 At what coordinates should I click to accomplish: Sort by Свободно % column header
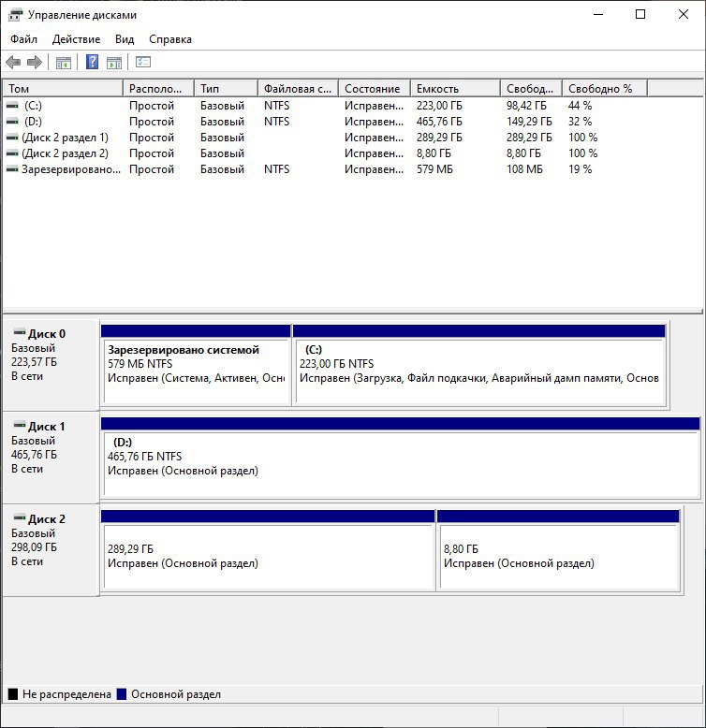pyautogui.click(x=605, y=88)
